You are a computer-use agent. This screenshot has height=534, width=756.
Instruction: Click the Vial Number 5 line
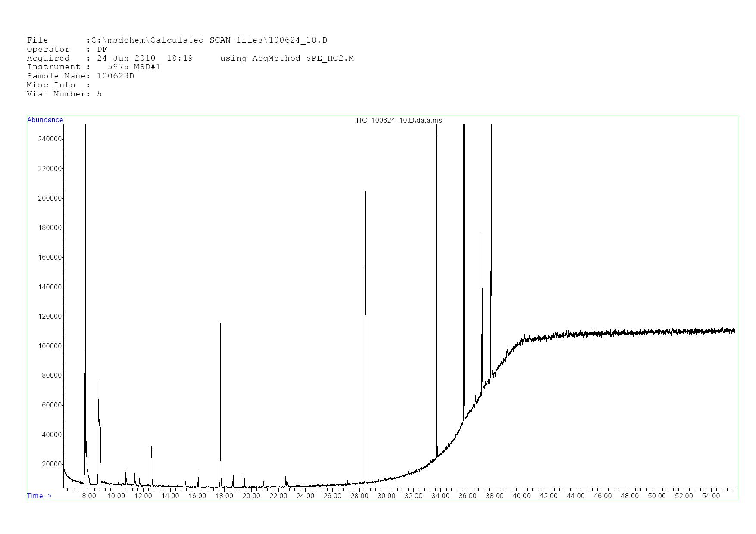point(64,94)
